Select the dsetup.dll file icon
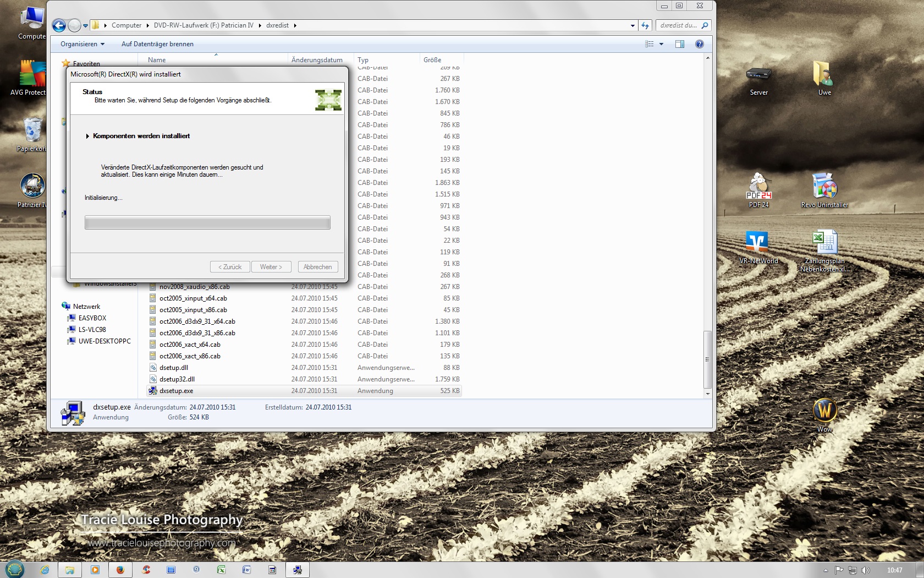The image size is (924, 578). click(x=153, y=368)
